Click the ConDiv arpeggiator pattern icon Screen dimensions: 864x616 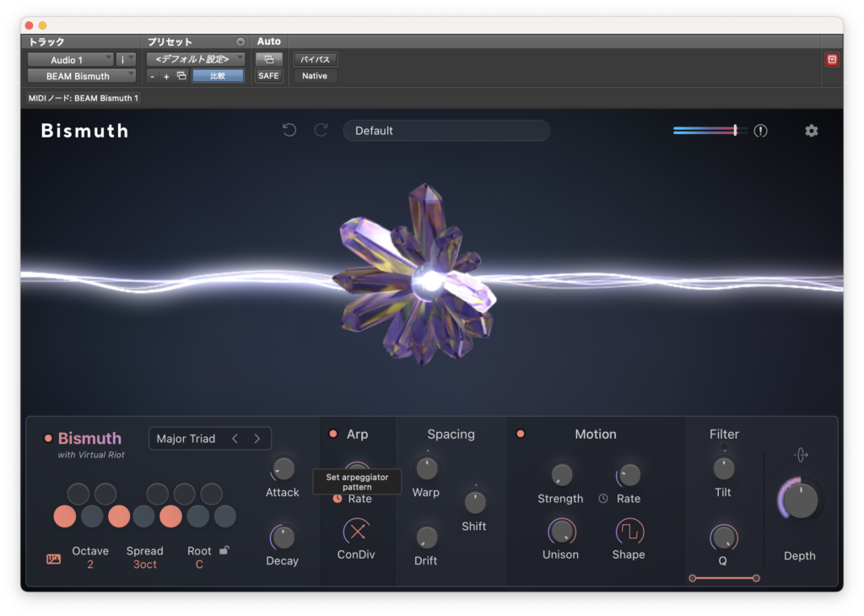(357, 532)
